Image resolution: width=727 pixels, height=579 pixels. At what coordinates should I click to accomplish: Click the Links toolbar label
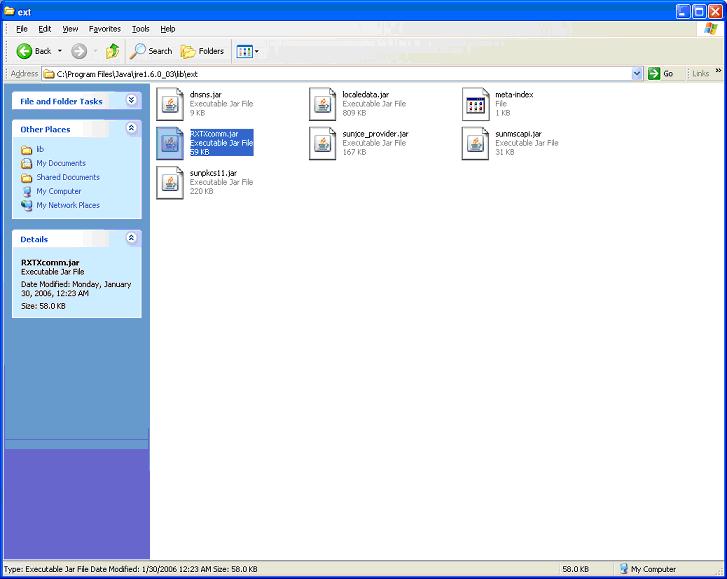(700, 73)
